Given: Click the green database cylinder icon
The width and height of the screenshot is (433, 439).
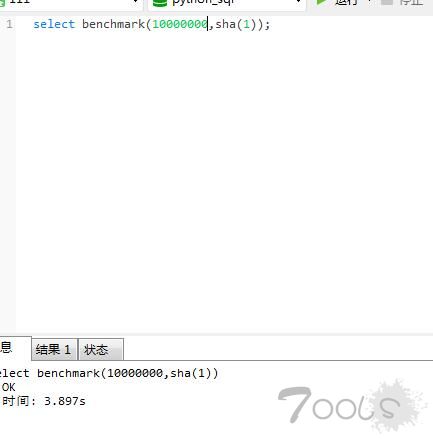Looking at the screenshot, I should click(159, 3).
